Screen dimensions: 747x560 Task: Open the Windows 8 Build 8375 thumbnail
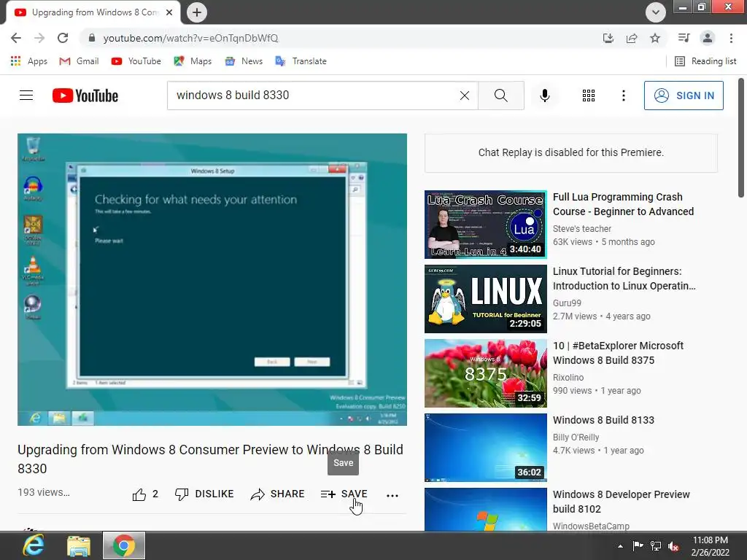pyautogui.click(x=485, y=373)
